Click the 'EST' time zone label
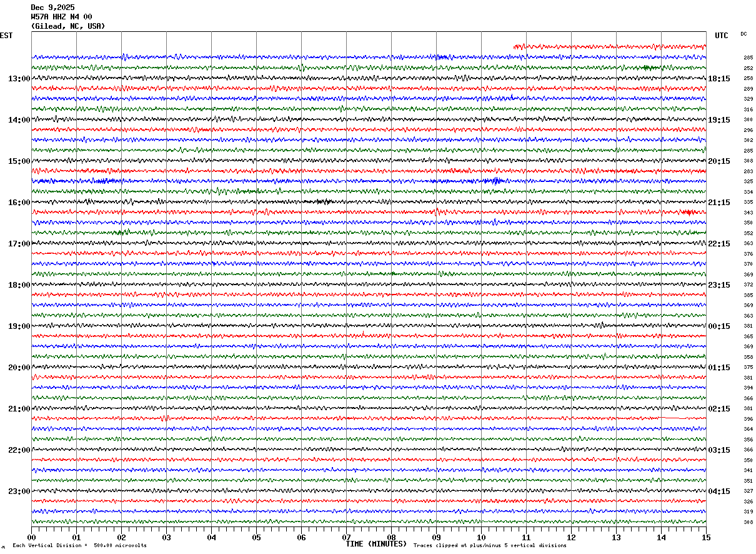 (x=6, y=36)
